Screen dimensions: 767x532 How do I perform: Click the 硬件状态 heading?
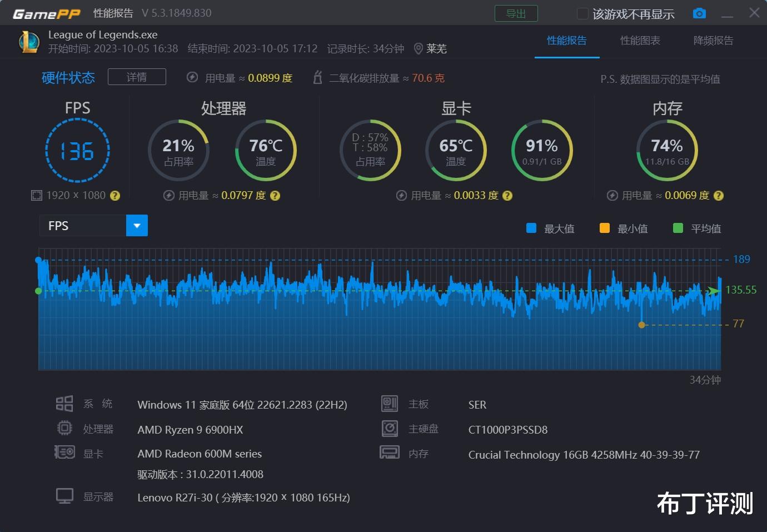click(68, 78)
